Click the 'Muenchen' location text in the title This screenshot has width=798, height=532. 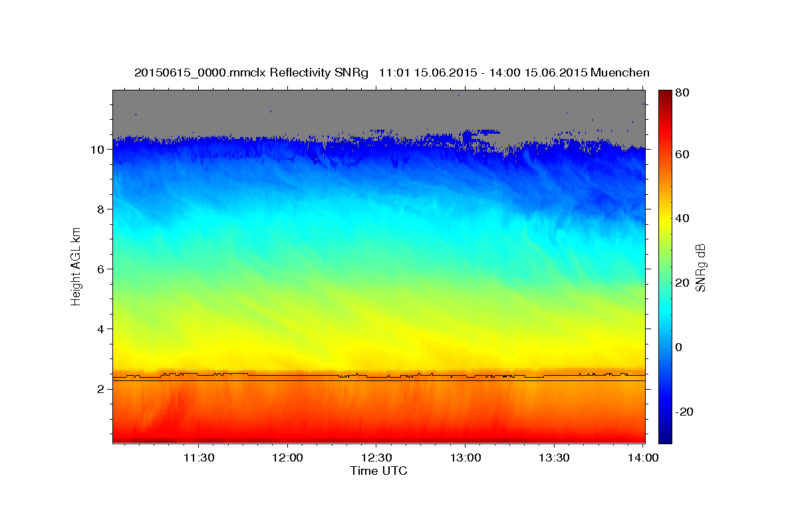(618, 72)
